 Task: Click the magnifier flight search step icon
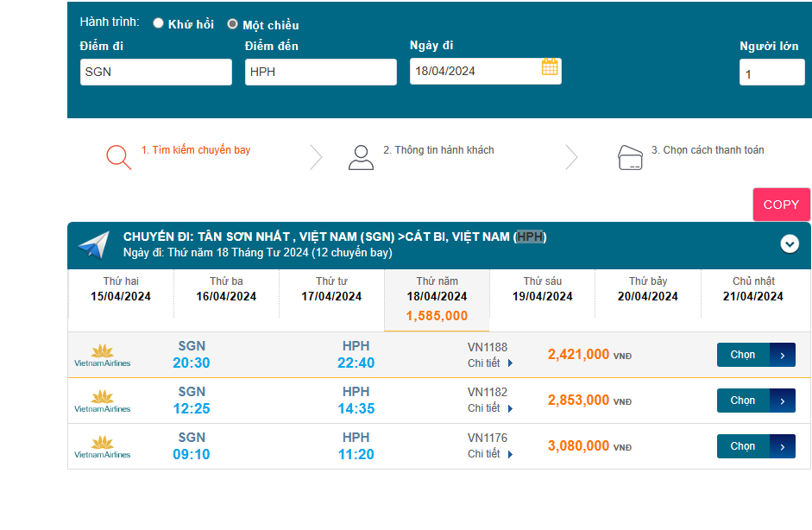118,157
